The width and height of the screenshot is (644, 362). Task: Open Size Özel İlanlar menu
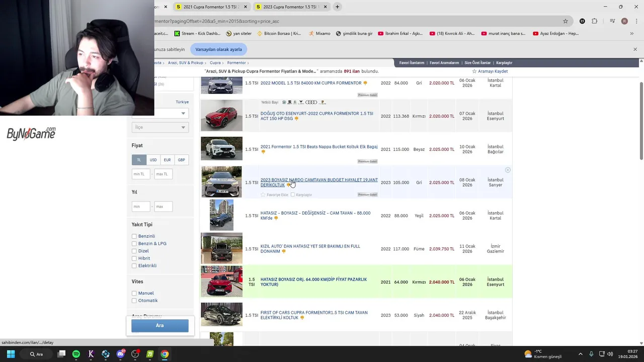477,63
